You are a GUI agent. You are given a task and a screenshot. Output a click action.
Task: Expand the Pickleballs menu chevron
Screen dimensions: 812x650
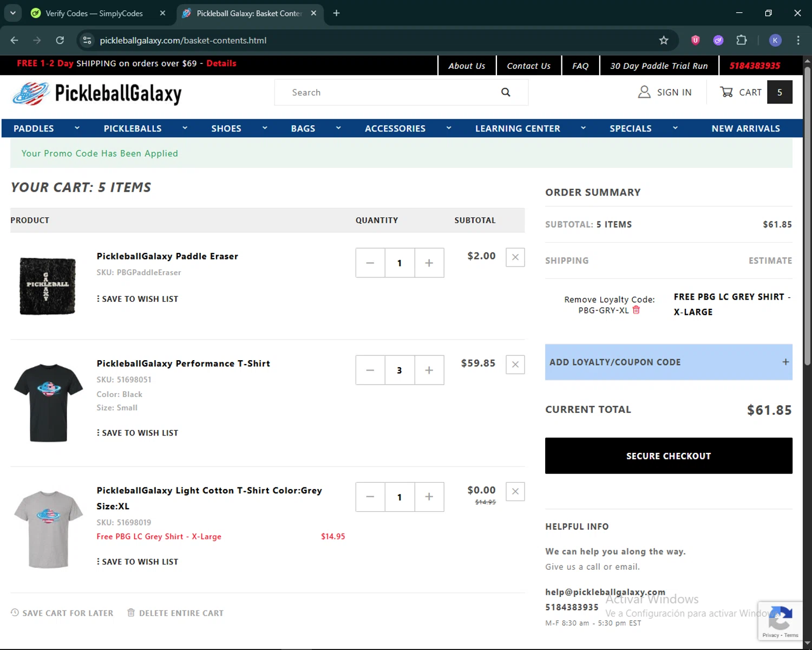tap(185, 128)
